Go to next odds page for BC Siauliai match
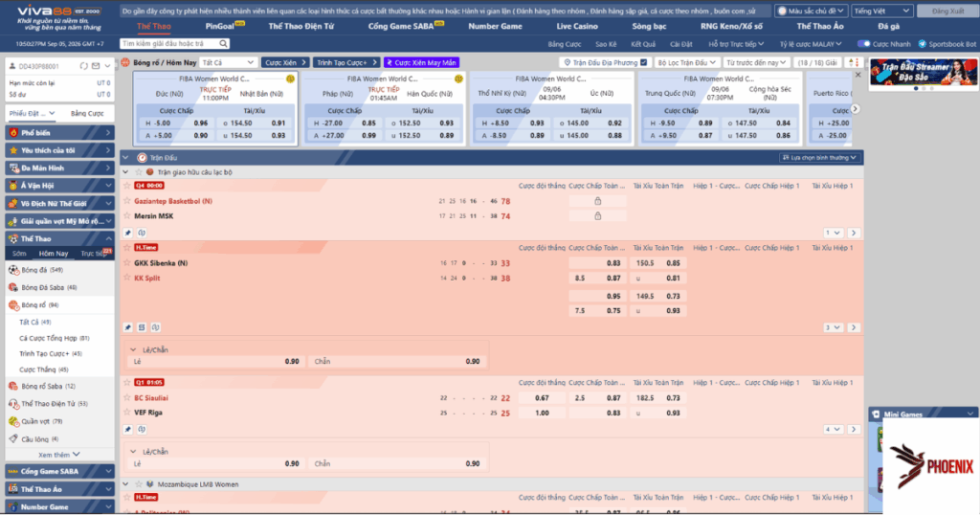The image size is (980, 515). pyautogui.click(x=854, y=430)
